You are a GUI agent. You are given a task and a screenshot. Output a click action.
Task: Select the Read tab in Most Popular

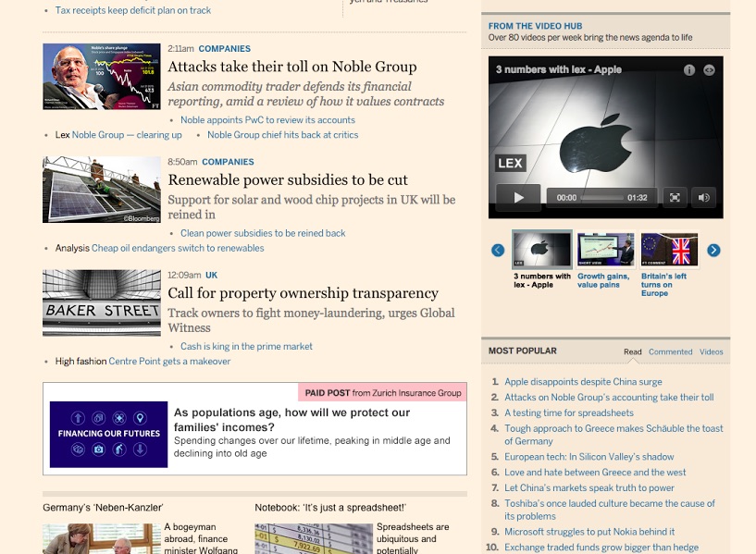tap(632, 351)
